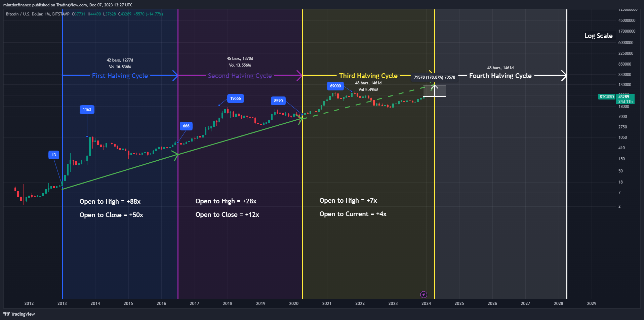Click the Log Scale annotation
This screenshot has width=644, height=320.
598,36
